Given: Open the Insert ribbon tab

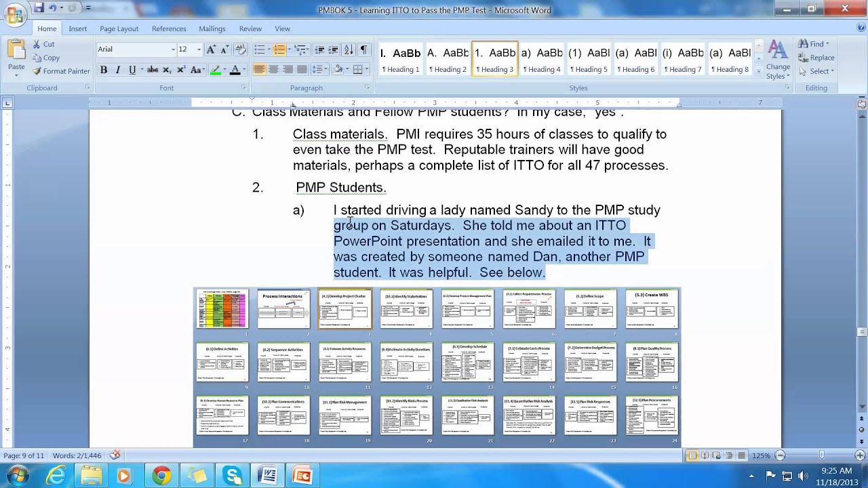Looking at the screenshot, I should 77,28.
